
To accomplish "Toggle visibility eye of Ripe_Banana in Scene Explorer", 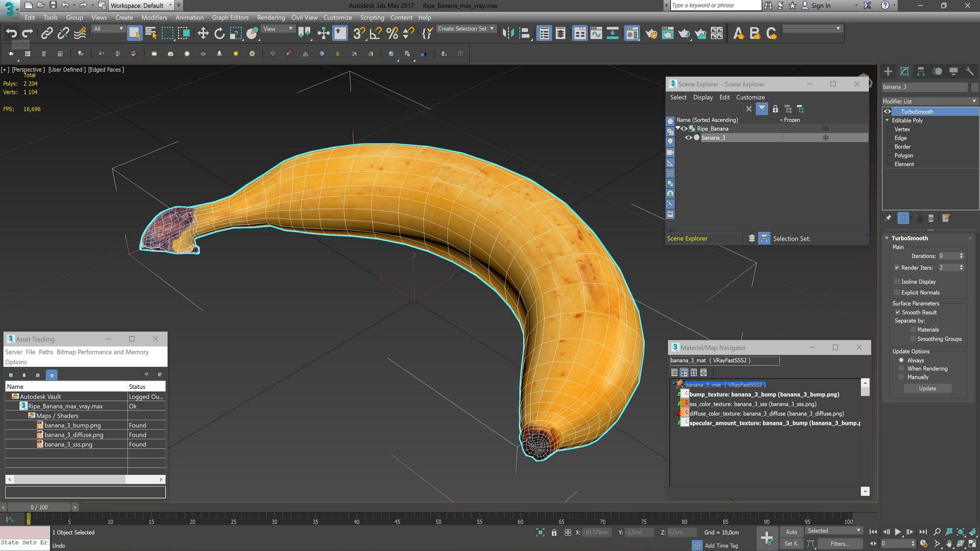I will (684, 129).
